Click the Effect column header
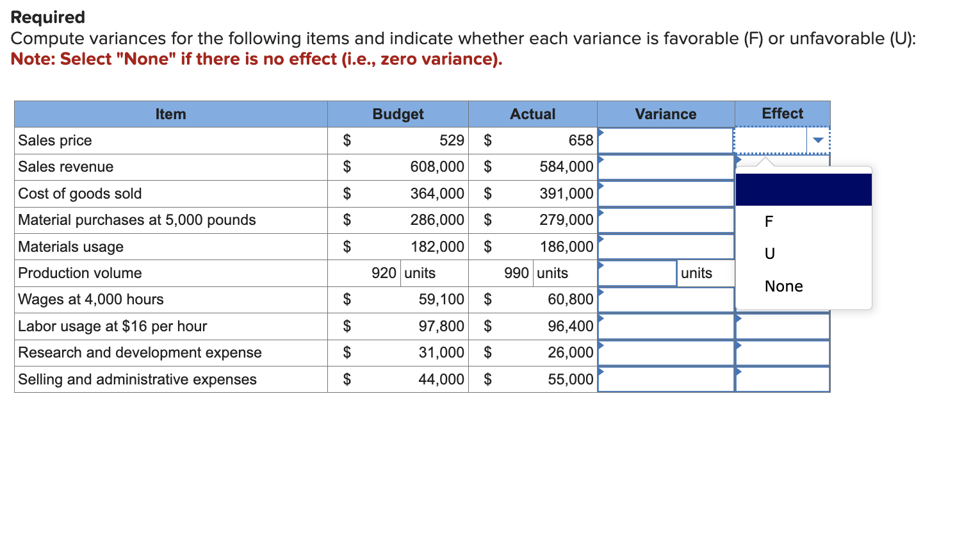Viewport: 980px width, 560px height. pos(783,113)
